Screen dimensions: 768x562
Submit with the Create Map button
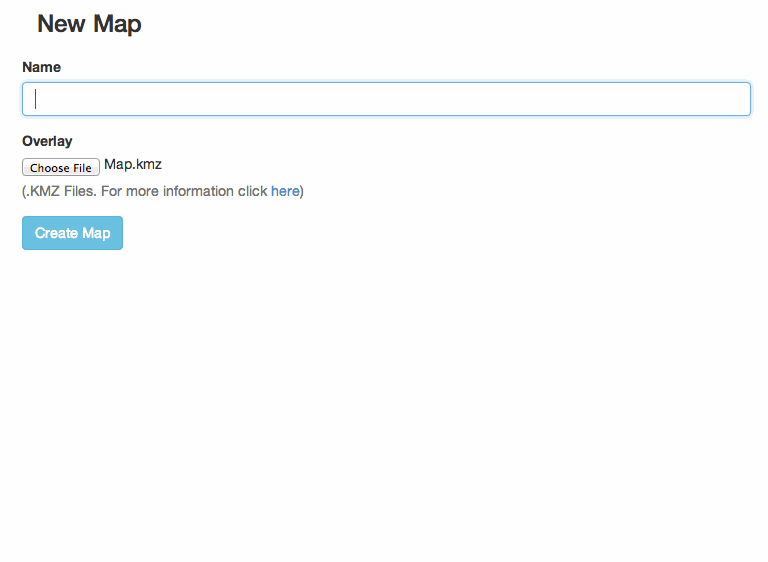point(72,233)
